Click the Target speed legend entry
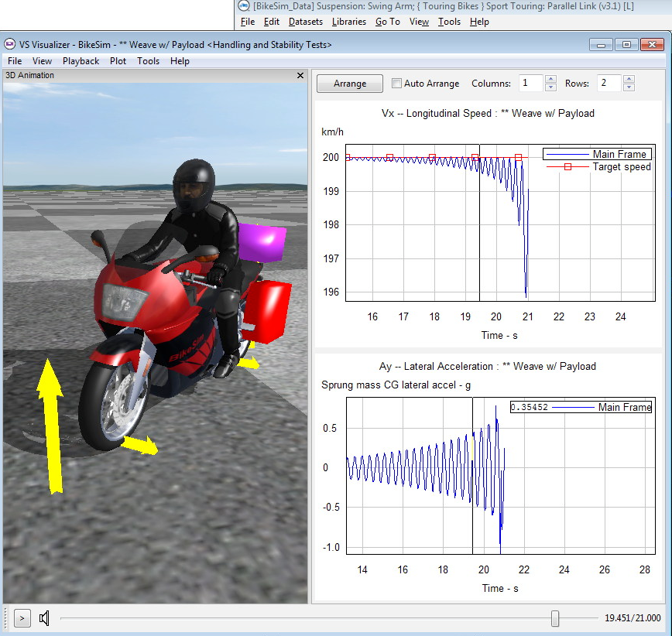 (598, 166)
